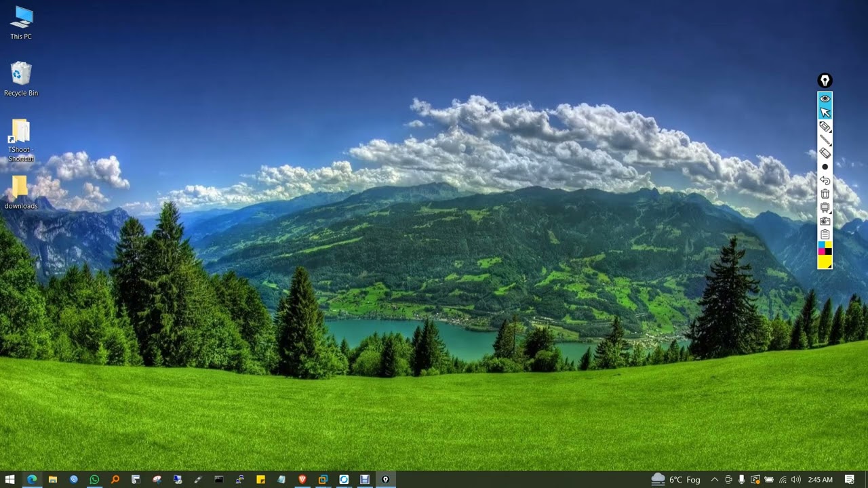Select the downloads folder on desktop

tap(21, 192)
